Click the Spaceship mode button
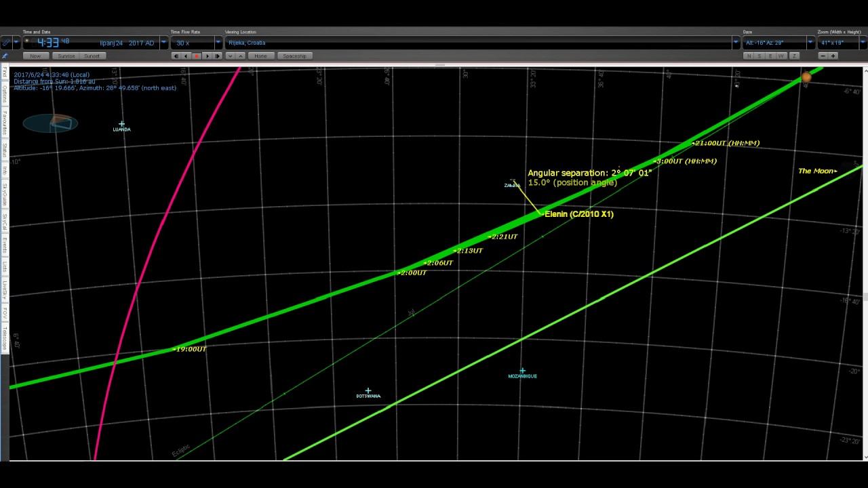This screenshot has width=868, height=488. click(294, 56)
